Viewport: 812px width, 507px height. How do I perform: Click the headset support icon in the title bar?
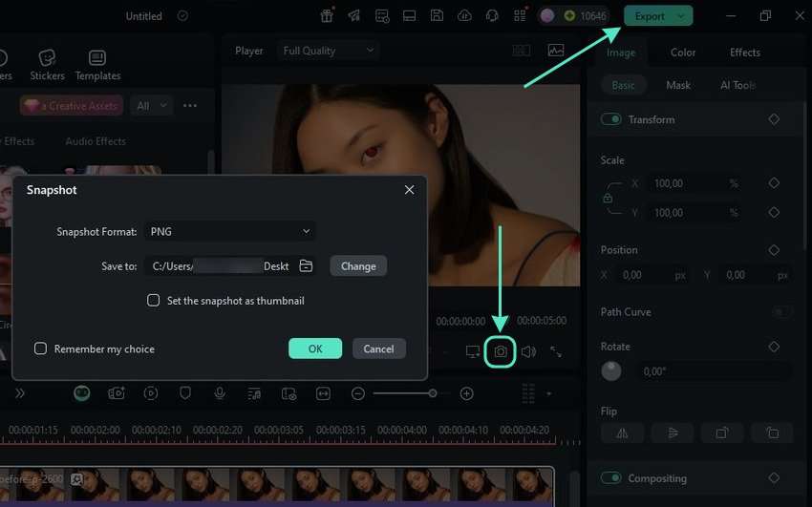click(492, 16)
